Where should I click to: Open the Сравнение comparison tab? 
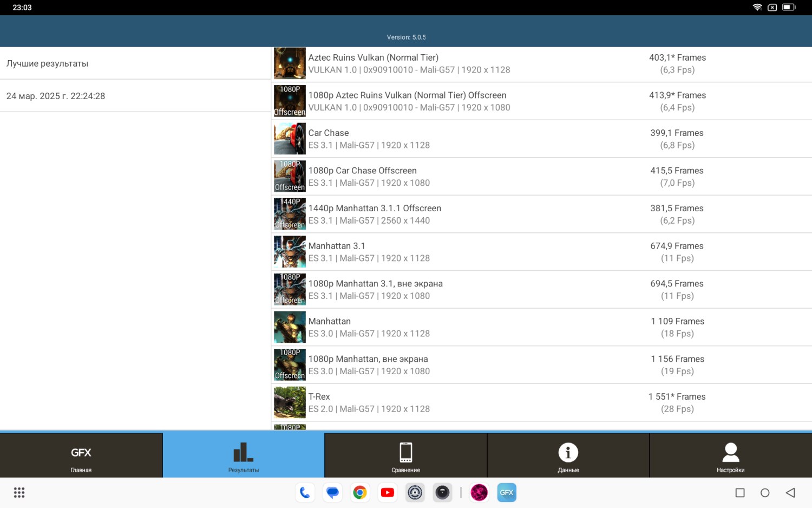coord(406,455)
